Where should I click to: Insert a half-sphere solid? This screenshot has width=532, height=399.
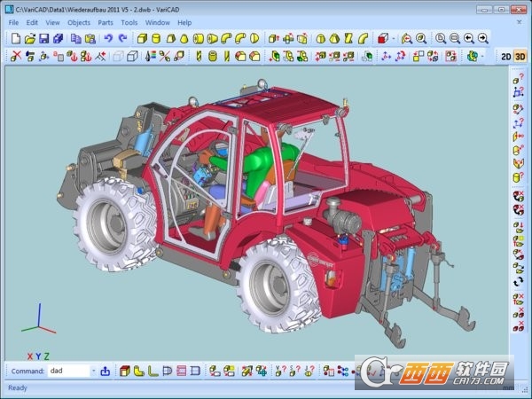pyautogui.click(x=254, y=38)
